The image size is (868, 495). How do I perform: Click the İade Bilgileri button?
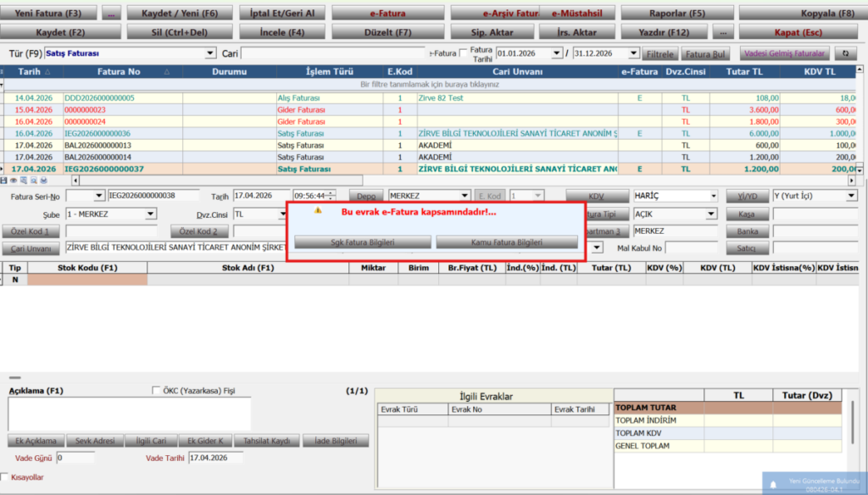[336, 441]
